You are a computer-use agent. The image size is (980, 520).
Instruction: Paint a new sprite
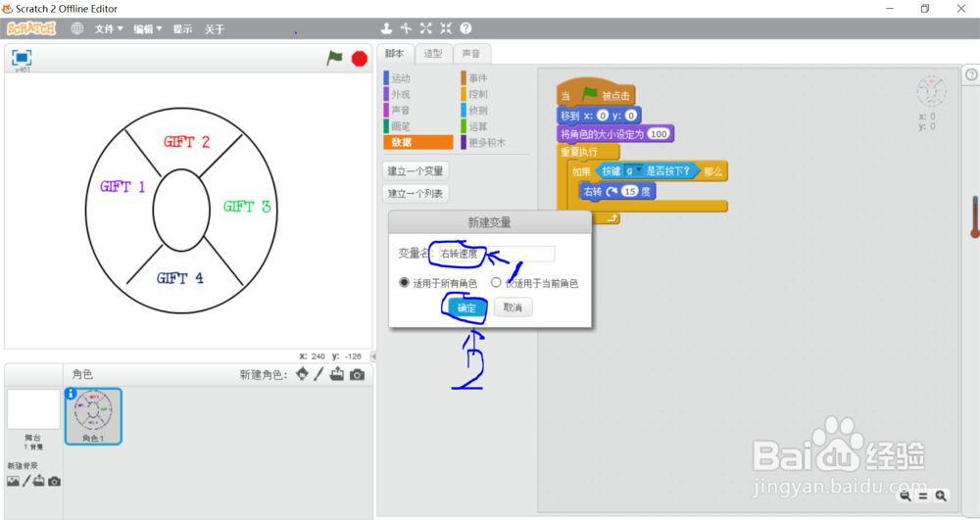point(318,374)
